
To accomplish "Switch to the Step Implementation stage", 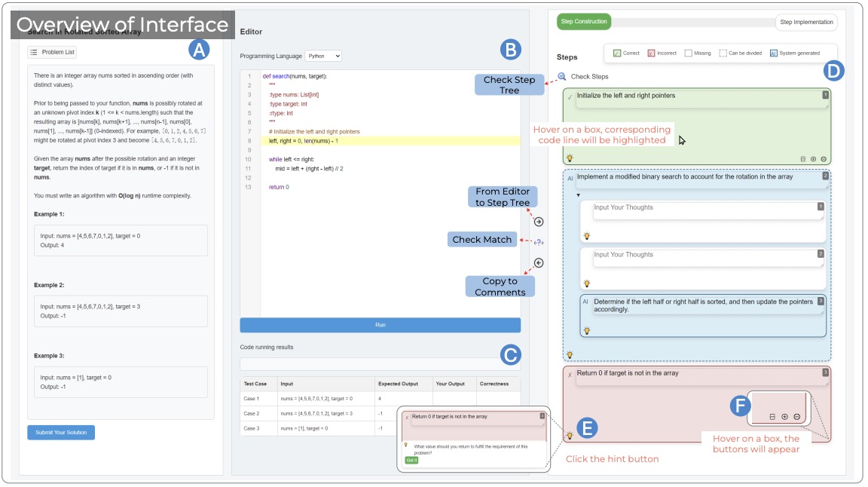I will click(806, 22).
